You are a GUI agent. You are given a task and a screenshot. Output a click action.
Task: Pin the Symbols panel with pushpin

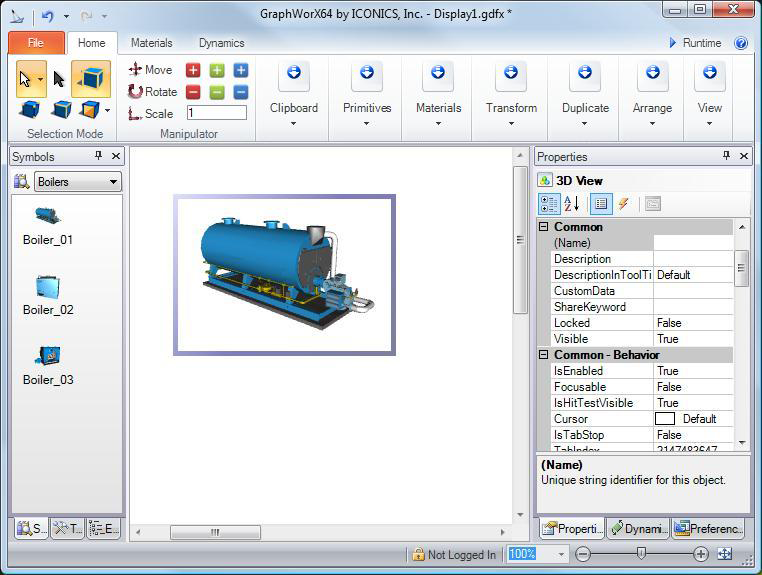(98, 156)
